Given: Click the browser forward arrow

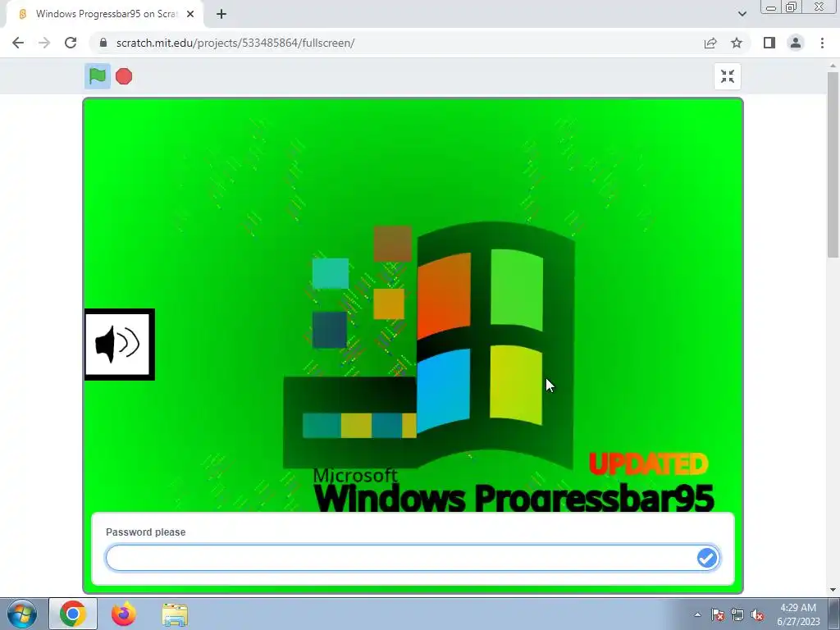Looking at the screenshot, I should click(x=44, y=43).
